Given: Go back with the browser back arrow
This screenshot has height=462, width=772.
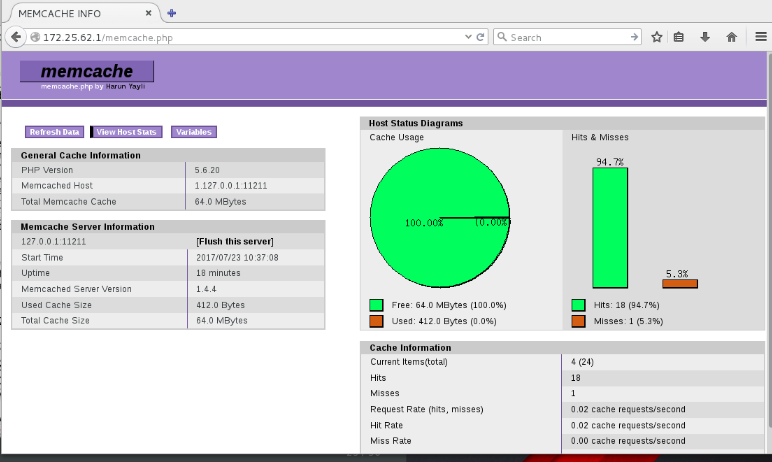Looking at the screenshot, I should pos(16,37).
